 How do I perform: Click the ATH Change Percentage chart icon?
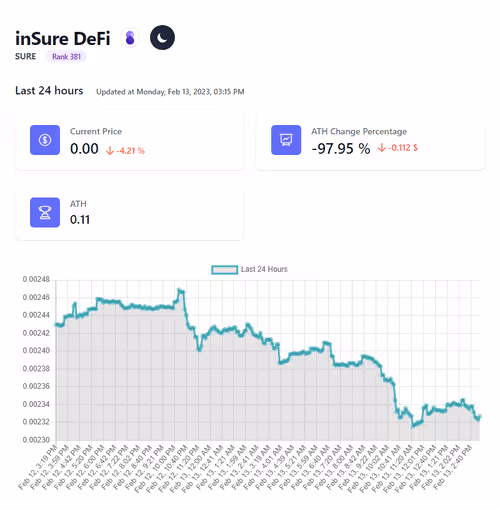coord(286,140)
